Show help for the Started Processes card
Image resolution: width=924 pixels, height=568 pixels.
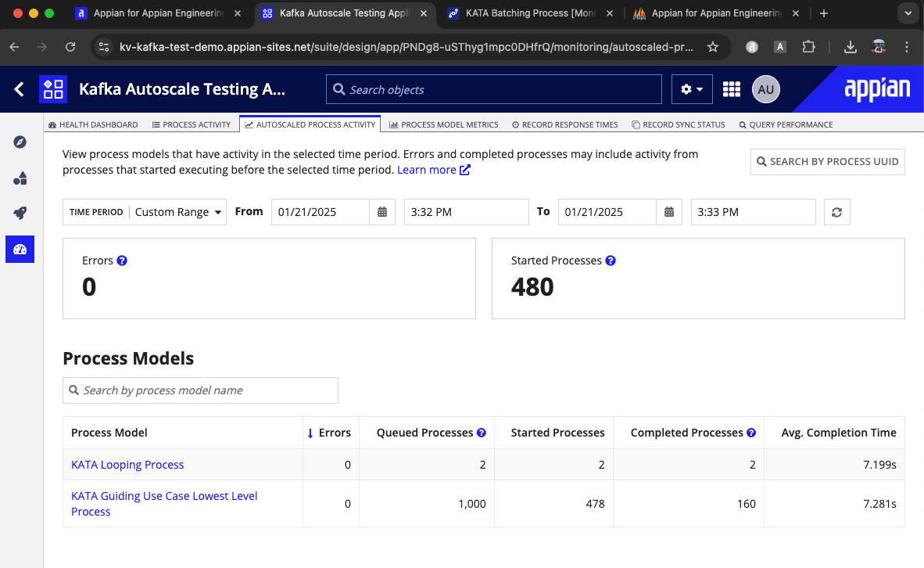click(x=611, y=261)
